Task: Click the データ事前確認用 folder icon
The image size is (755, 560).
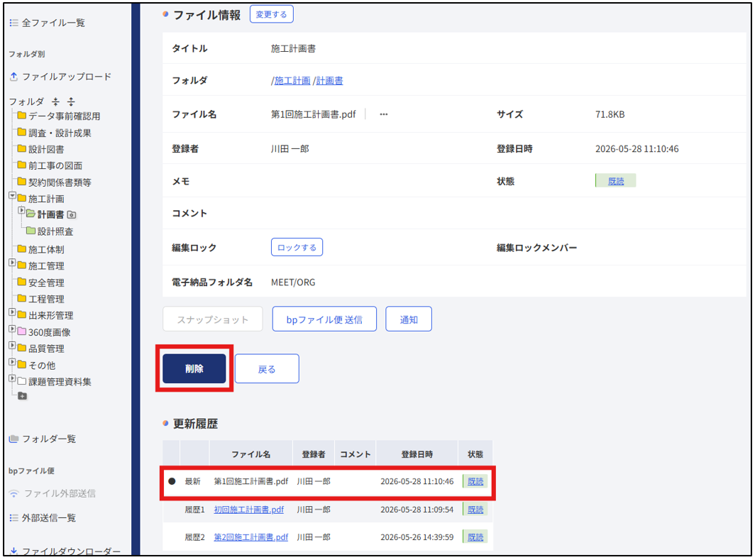Action: pyautogui.click(x=22, y=116)
